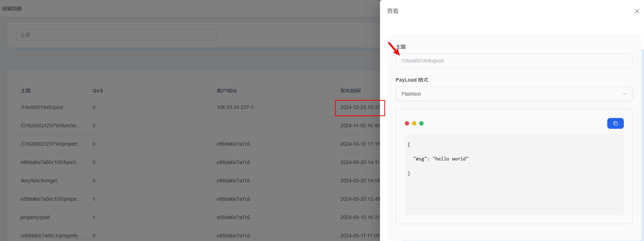This screenshot has width=644, height=241.
Task: Close the 查看 drawer with the X
Action: click(x=637, y=11)
